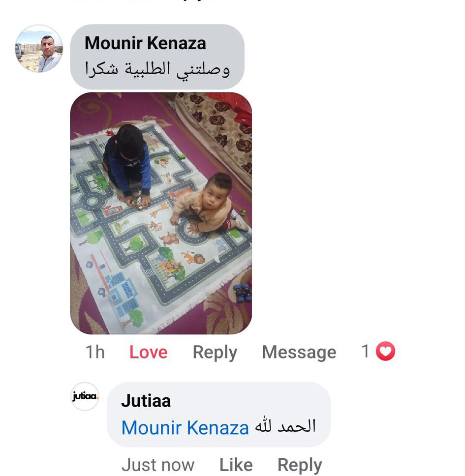Viewport: 465px width, 476px height.
Task: Reply to the Jutiaa comment
Action: pyautogui.click(x=300, y=465)
